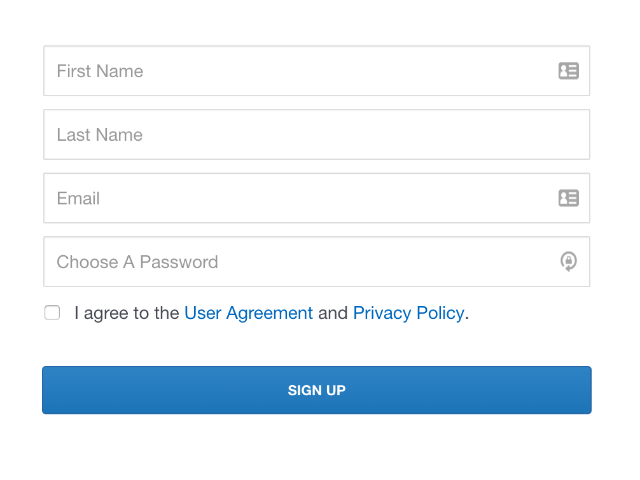Click the contact card icon in First Name
Viewport: 640px width, 480px height.
[569, 71]
